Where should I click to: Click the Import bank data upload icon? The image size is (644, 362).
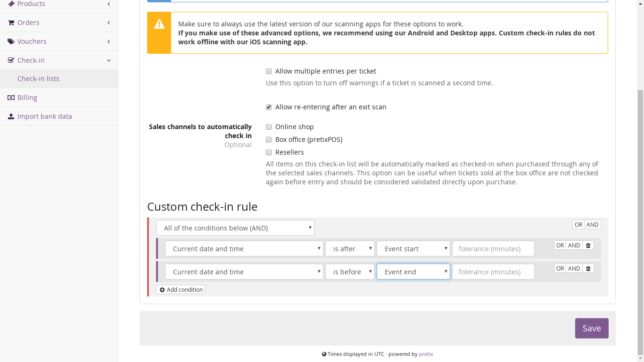tap(11, 116)
